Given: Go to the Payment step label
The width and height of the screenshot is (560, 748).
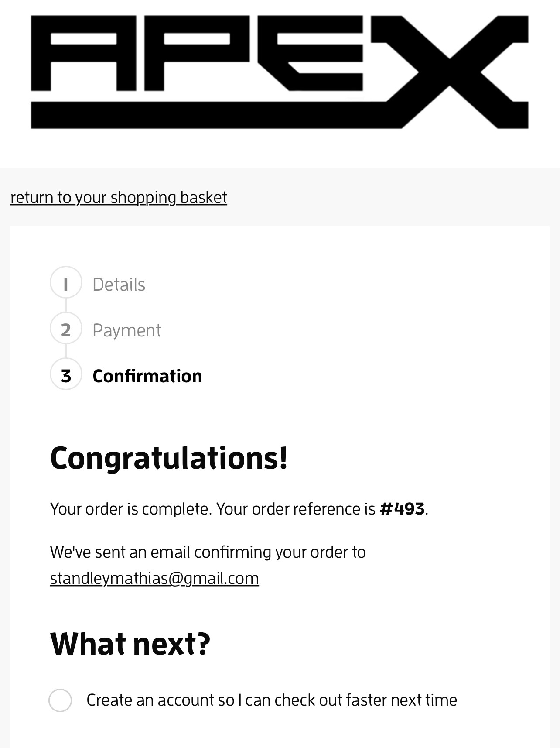Looking at the screenshot, I should [x=126, y=330].
